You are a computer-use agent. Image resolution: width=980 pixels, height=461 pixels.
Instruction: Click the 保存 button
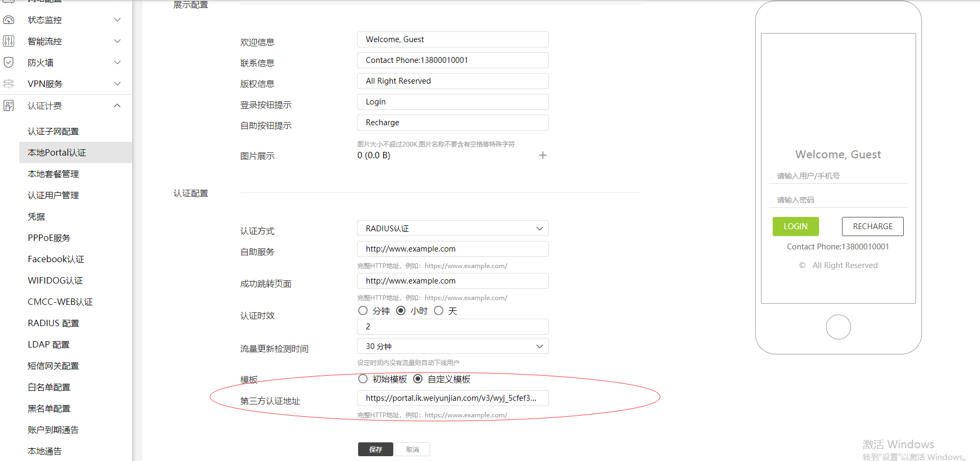[375, 449]
